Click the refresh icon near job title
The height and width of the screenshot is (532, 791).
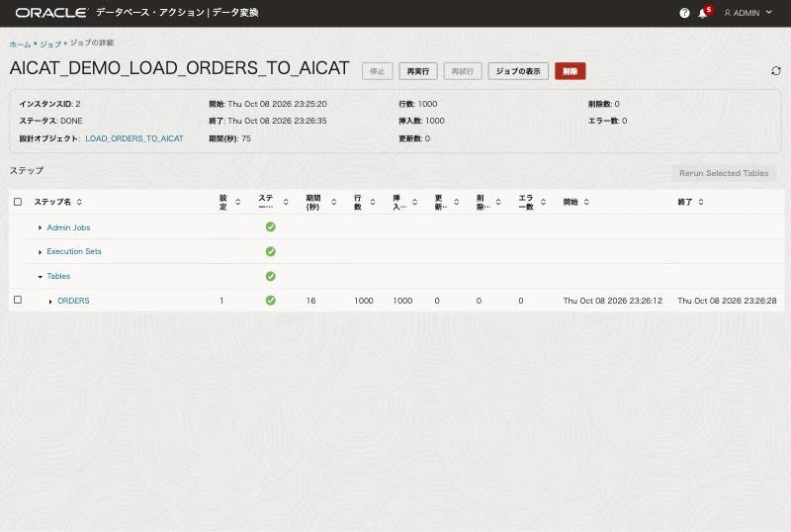point(776,71)
